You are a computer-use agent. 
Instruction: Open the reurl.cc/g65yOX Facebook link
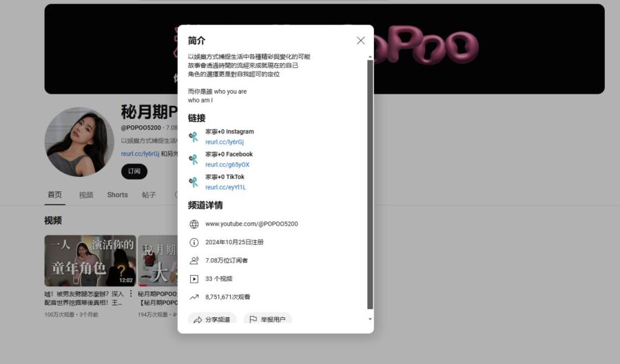(x=227, y=165)
